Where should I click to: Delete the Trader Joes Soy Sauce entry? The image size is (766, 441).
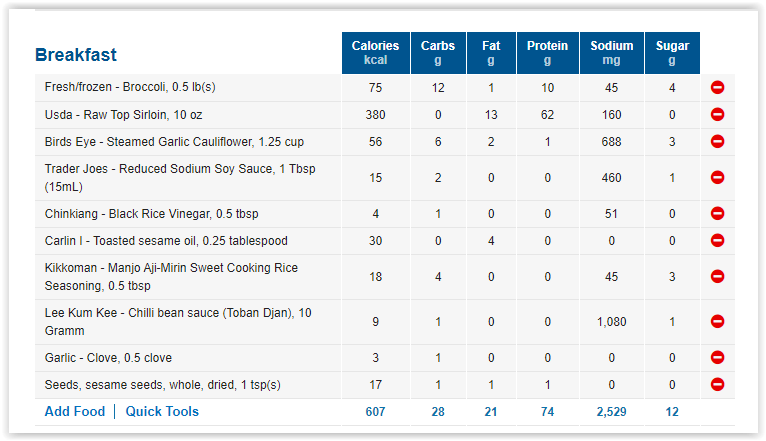pos(717,177)
